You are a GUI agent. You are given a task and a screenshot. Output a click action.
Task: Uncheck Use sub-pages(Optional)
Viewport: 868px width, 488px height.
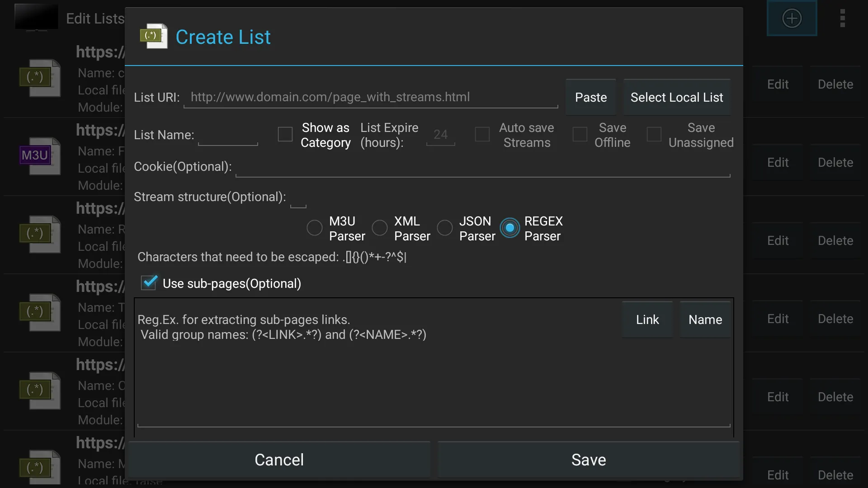[149, 283]
